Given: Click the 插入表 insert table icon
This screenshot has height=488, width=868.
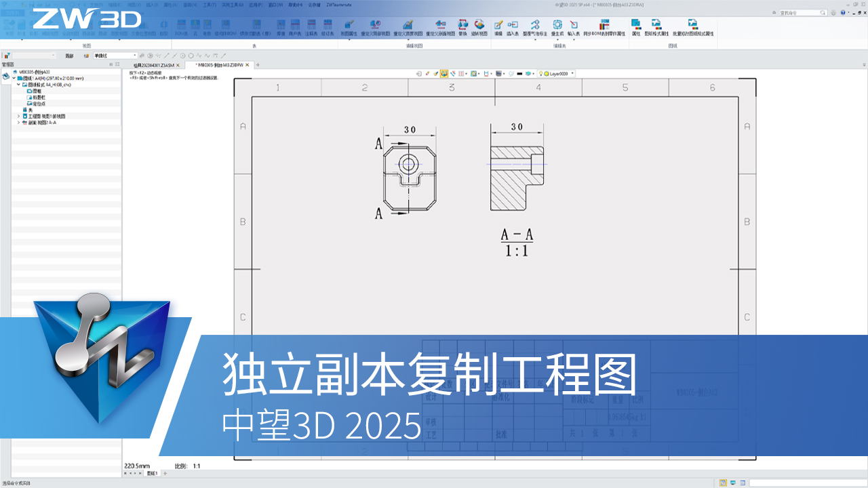Looking at the screenshot, I should 513,25.
